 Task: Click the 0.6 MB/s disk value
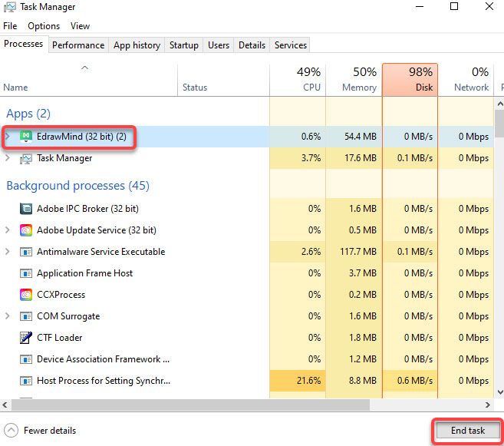pyautogui.click(x=415, y=381)
